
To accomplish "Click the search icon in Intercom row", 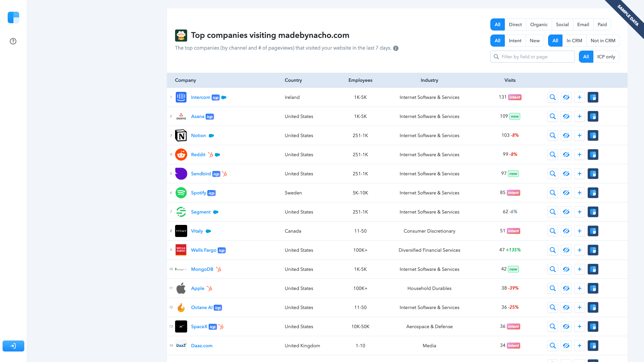I will point(553,97).
